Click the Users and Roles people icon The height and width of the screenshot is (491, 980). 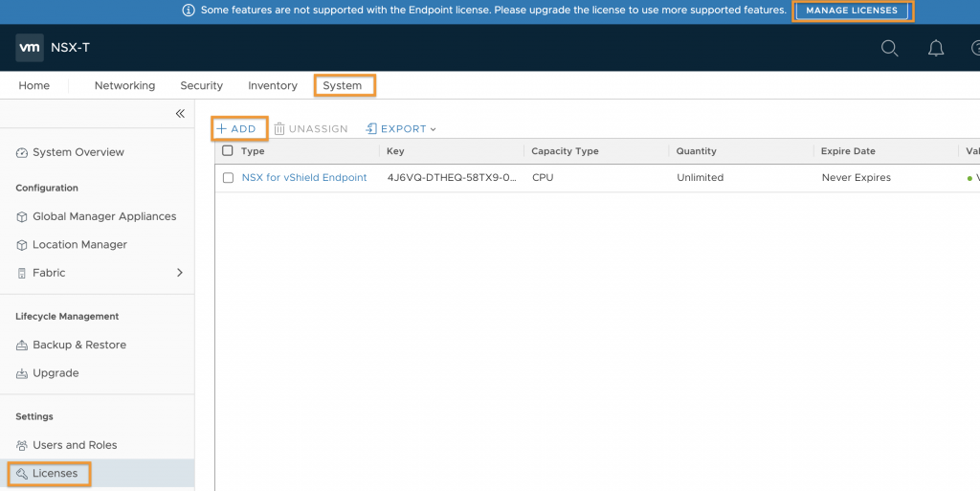(x=22, y=445)
